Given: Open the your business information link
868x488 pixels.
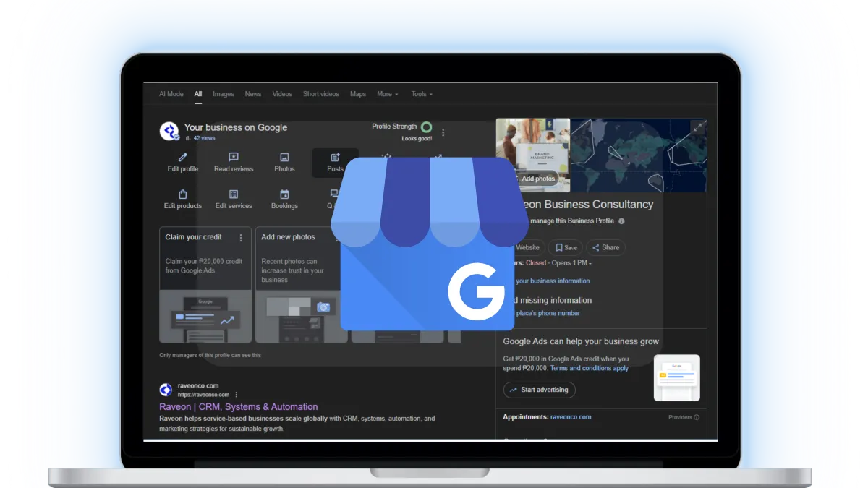Looking at the screenshot, I should click(552, 281).
